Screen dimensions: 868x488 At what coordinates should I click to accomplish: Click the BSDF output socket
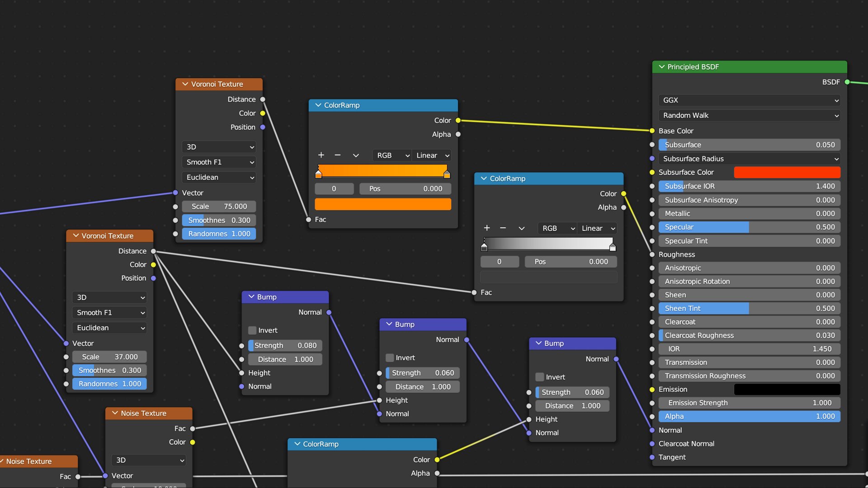point(847,82)
